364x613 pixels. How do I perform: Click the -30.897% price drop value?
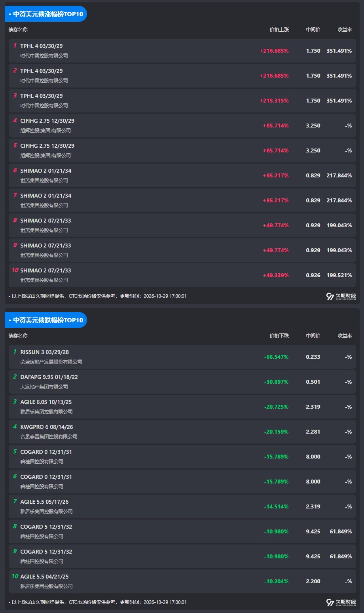[277, 382]
